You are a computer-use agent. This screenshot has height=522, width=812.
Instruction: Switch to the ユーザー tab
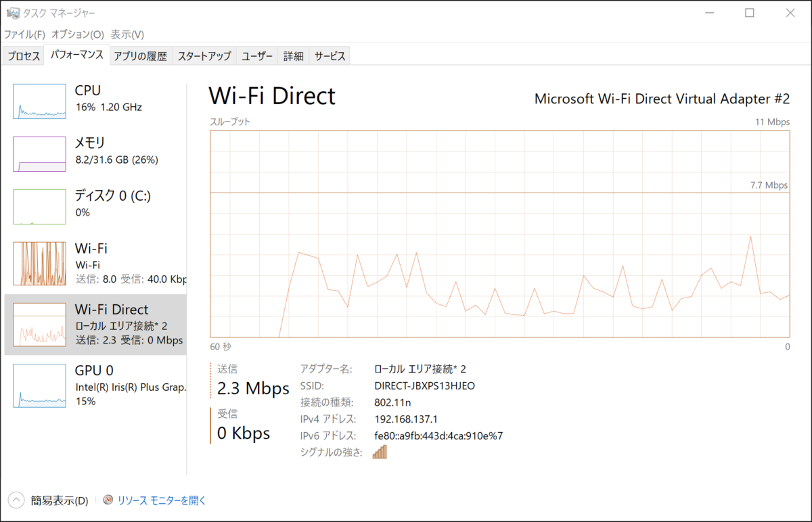click(257, 56)
